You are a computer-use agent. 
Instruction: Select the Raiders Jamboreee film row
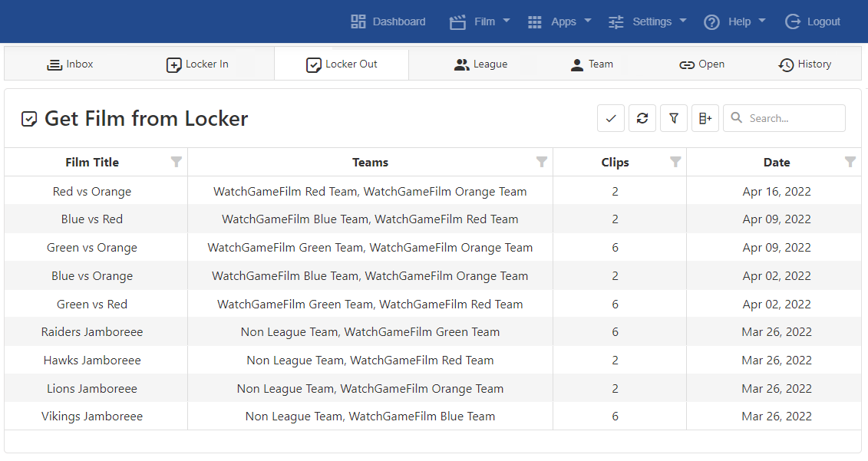[x=92, y=332]
